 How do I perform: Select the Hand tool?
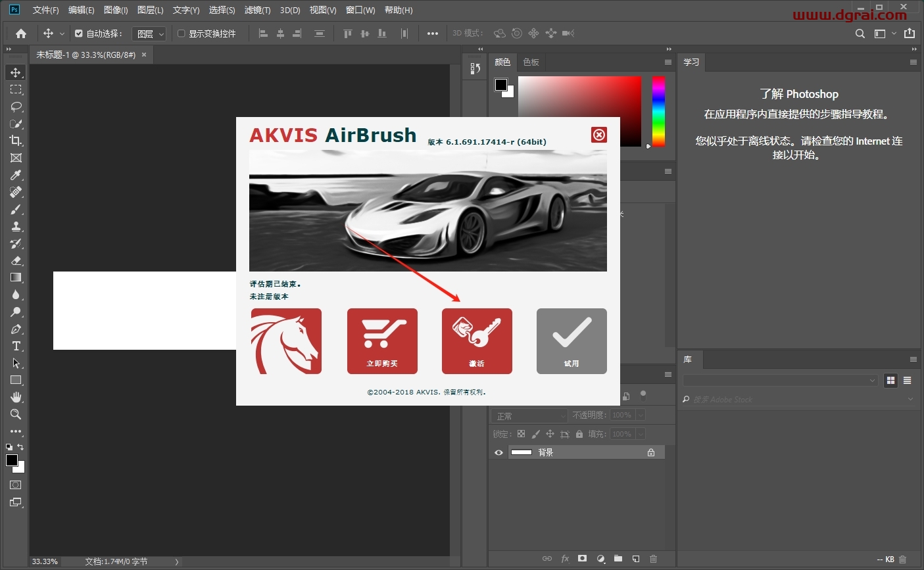(x=16, y=397)
